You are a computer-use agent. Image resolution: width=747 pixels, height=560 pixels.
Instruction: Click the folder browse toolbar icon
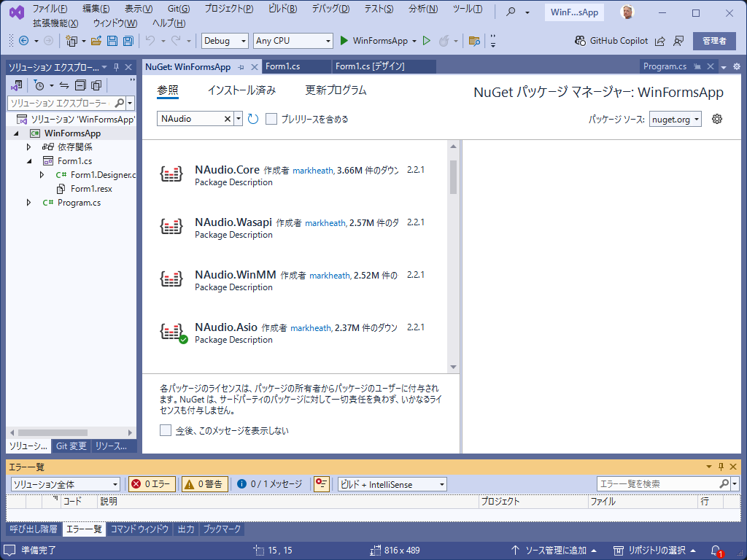474,41
